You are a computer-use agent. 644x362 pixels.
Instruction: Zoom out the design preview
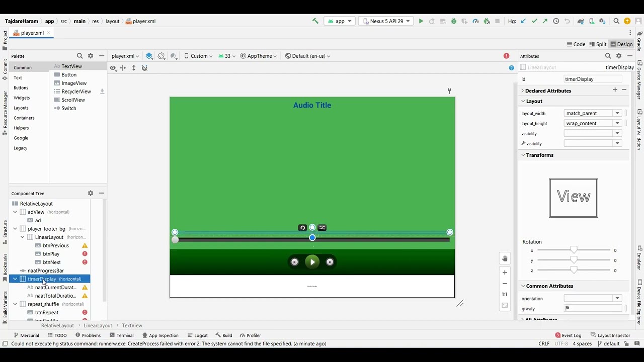(505, 283)
